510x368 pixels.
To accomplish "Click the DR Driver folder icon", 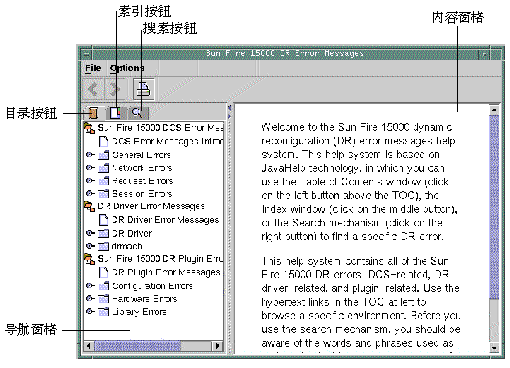I will coord(104,233).
